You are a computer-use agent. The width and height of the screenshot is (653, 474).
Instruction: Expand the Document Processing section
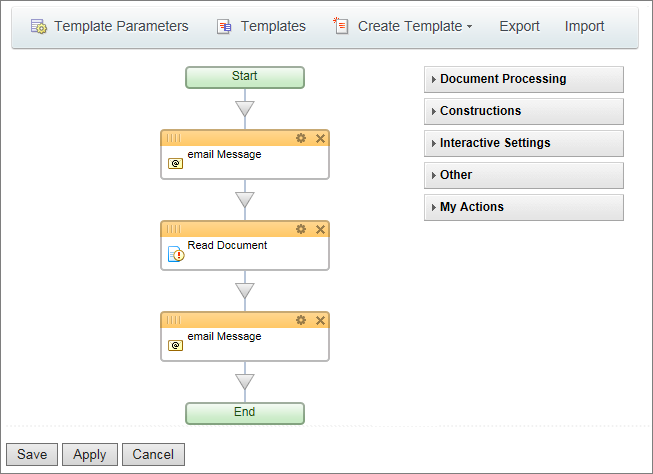523,79
